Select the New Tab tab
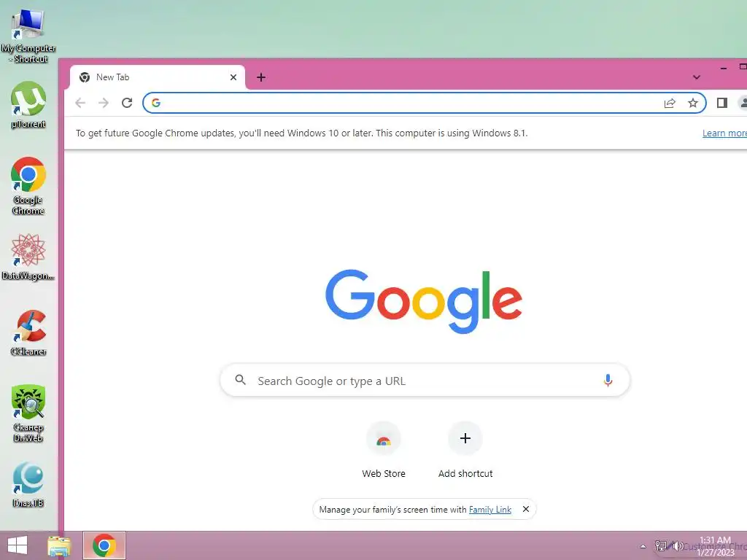747x560 pixels. pyautogui.click(x=158, y=77)
